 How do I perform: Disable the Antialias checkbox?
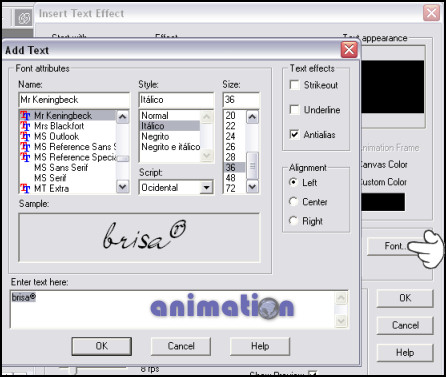(295, 134)
